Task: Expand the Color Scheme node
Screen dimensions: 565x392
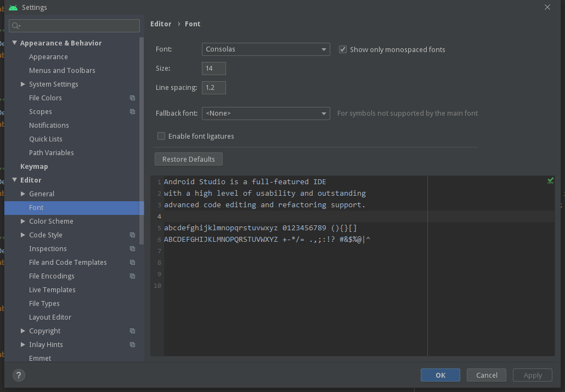Action: (22, 221)
